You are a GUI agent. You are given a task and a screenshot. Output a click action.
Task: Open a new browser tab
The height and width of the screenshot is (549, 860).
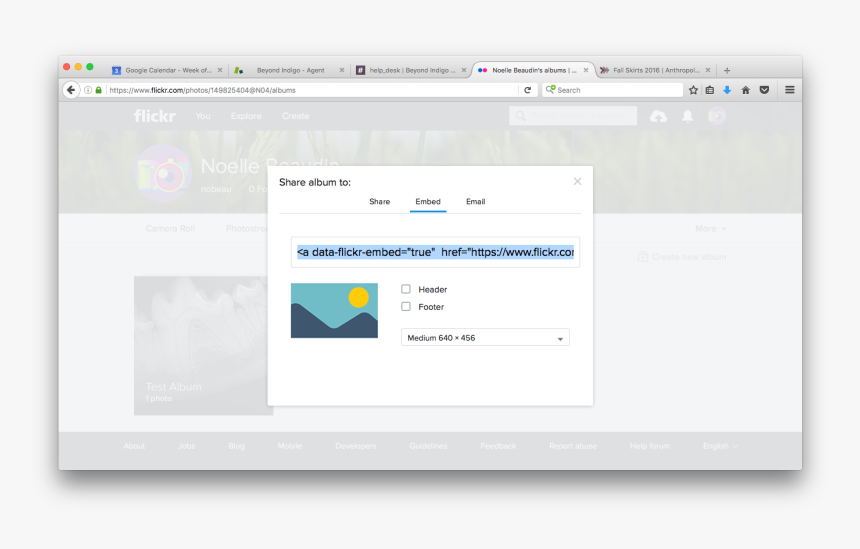click(727, 70)
